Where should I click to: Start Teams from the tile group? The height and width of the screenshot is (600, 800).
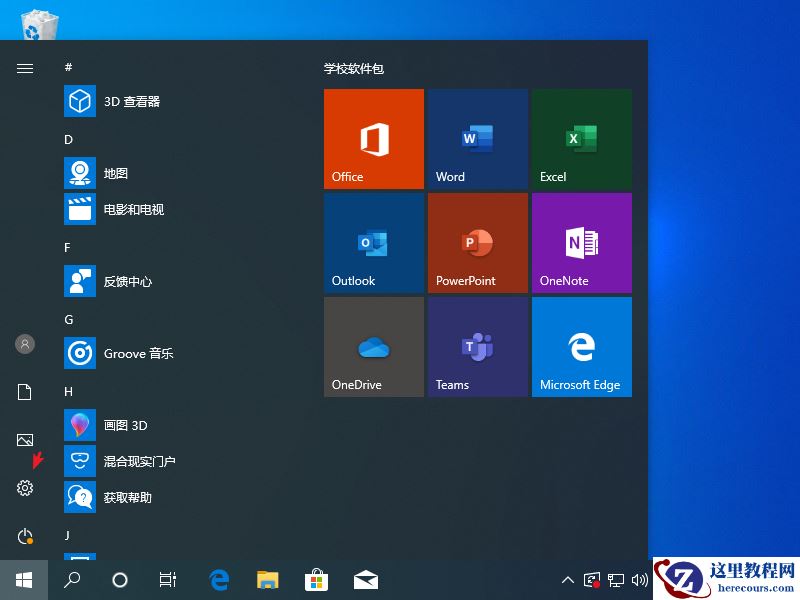tap(477, 346)
